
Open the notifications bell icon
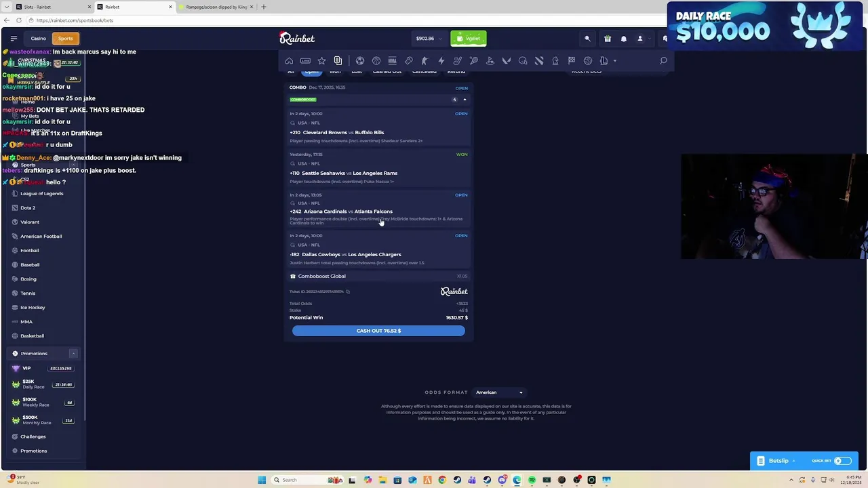click(624, 39)
